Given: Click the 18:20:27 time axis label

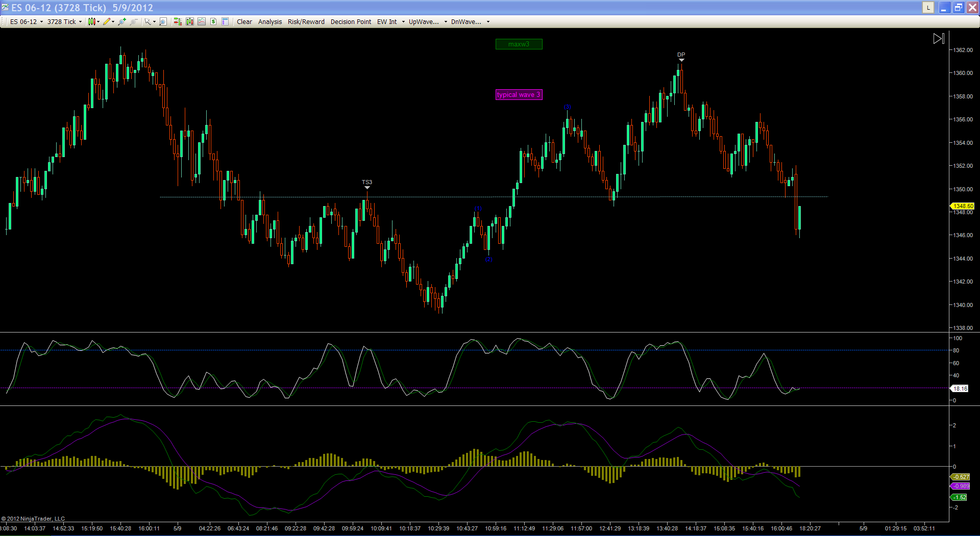Looking at the screenshot, I should (810, 528).
